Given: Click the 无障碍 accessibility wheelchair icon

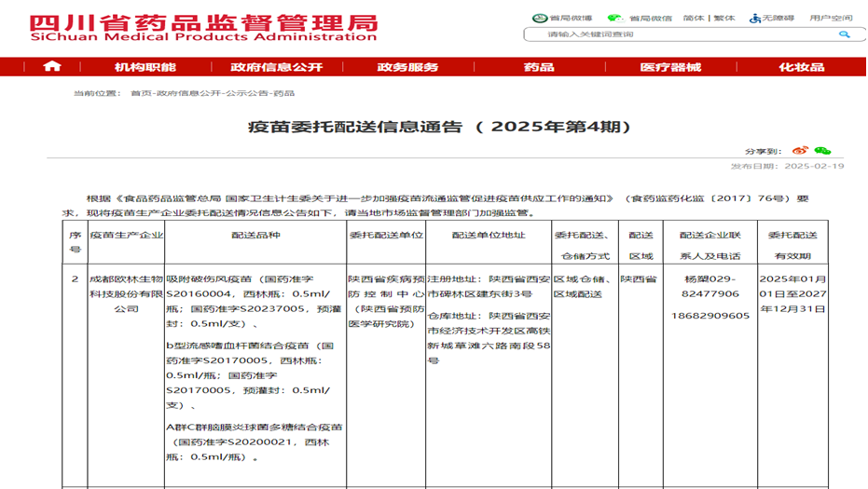Looking at the screenshot, I should (755, 18).
